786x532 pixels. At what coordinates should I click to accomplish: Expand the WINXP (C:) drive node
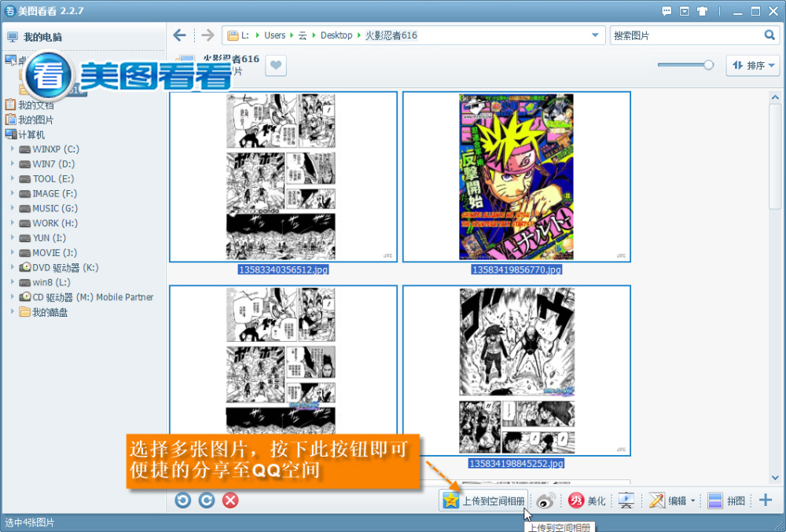pos(13,149)
